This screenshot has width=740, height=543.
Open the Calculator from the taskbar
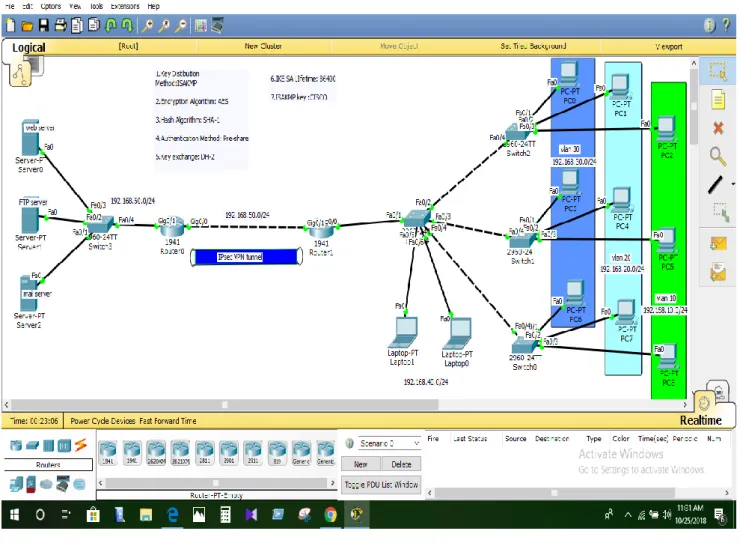click(x=225, y=515)
